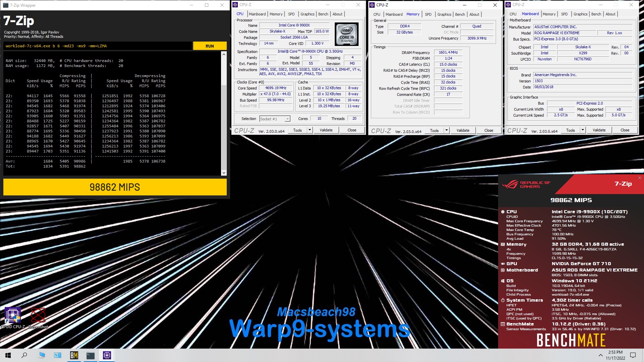Viewport: 644px width, 362px height.
Task: Click Validate in first CPU-Z window
Action: [x=326, y=130]
